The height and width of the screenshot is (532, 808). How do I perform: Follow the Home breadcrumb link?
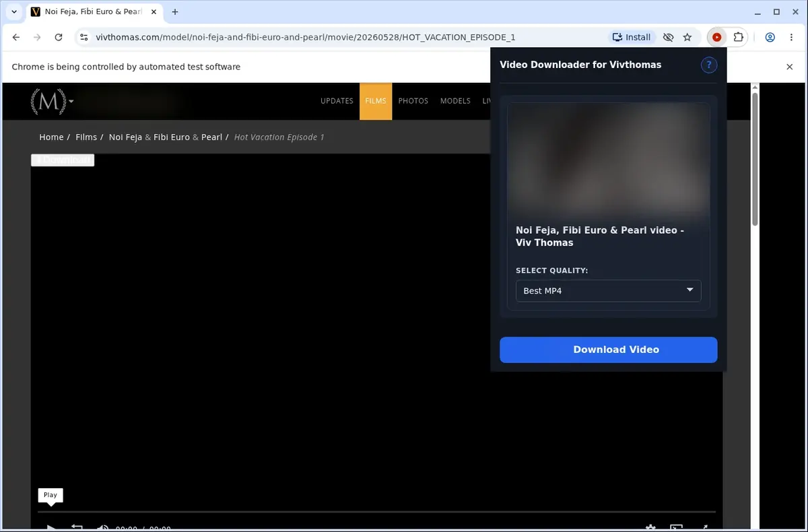pyautogui.click(x=51, y=137)
